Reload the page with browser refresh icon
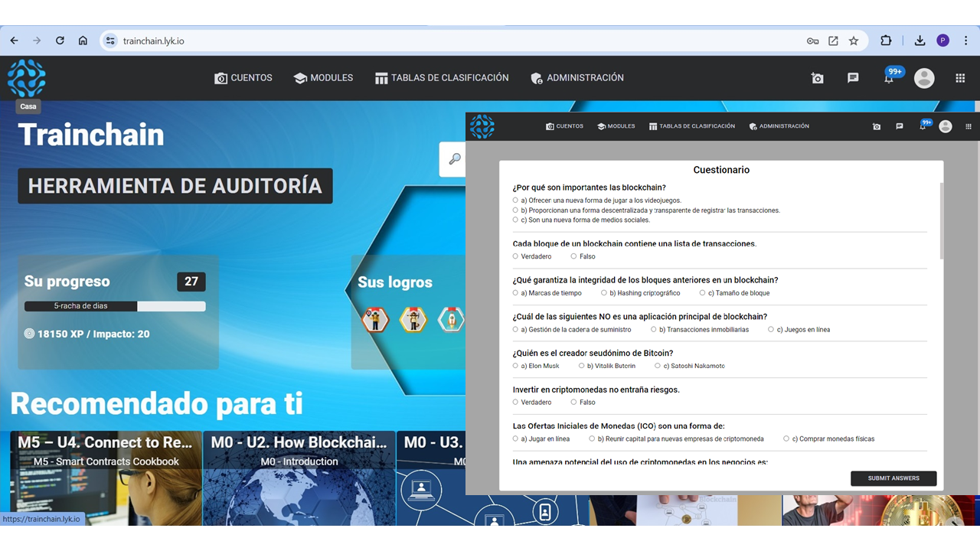 pyautogui.click(x=60, y=41)
